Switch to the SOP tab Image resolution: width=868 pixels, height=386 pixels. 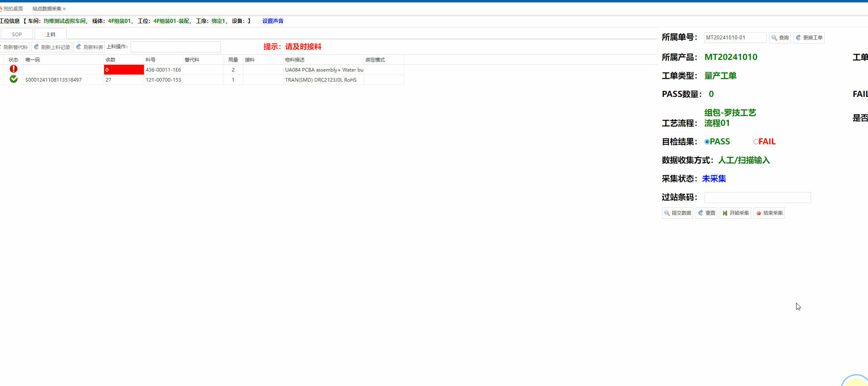click(16, 34)
